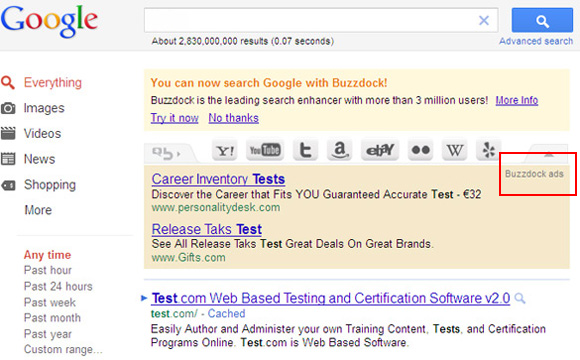This screenshot has height=360, width=580.
Task: Click the Twitter icon in Buzzdock bar
Action: (306, 150)
